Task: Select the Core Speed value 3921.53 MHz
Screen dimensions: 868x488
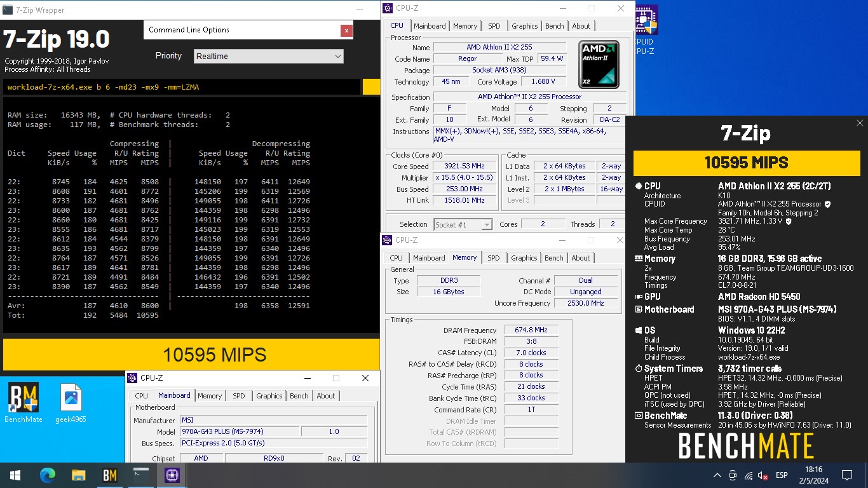Action: [464, 166]
